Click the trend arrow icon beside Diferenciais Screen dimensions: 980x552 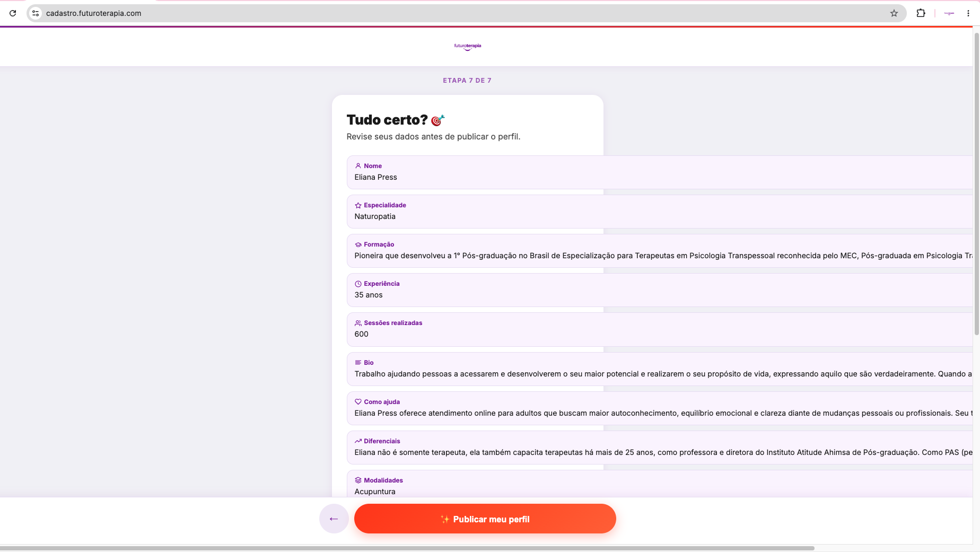click(358, 441)
